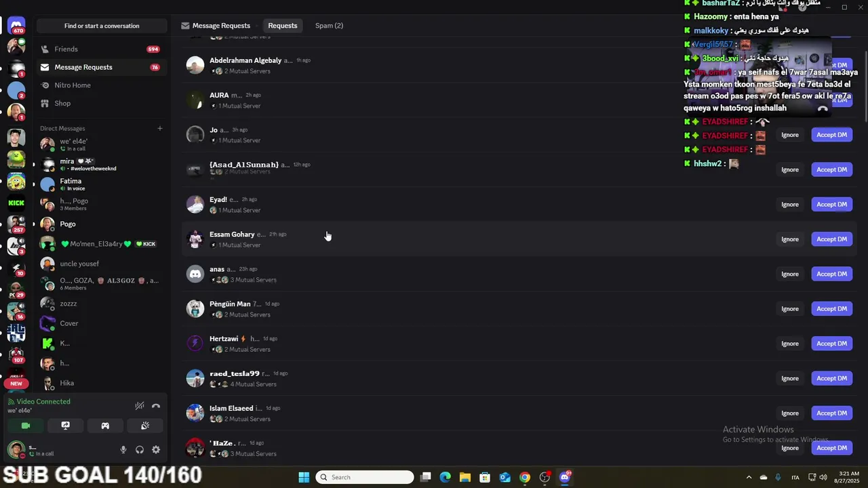Screen dimensions: 868x488
Task: Switch to the Spam (2) tab
Action: 329,26
